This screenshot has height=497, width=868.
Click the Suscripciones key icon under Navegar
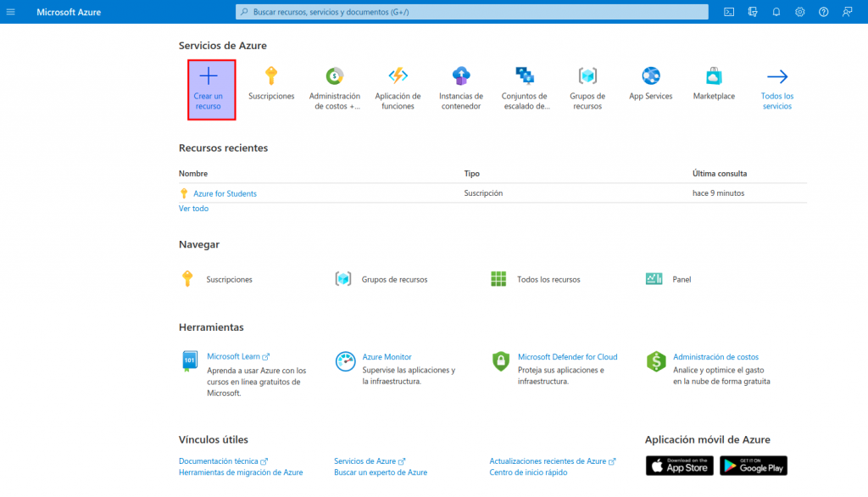(187, 279)
